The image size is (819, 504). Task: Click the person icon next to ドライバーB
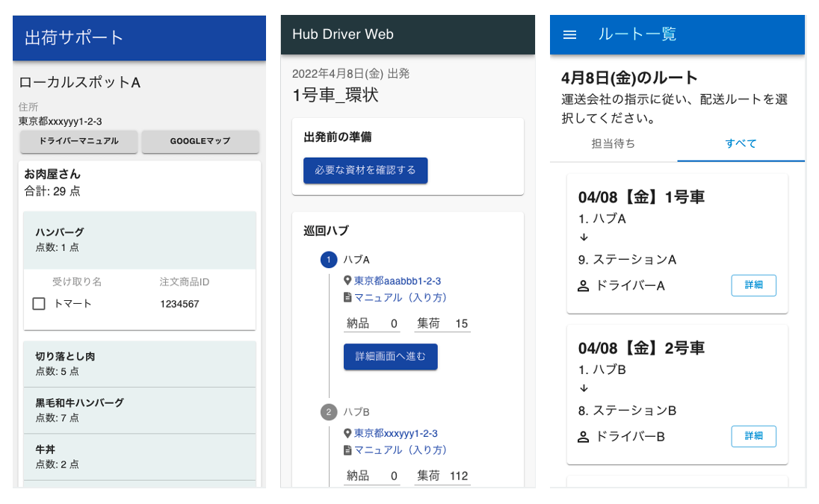pyautogui.click(x=584, y=437)
